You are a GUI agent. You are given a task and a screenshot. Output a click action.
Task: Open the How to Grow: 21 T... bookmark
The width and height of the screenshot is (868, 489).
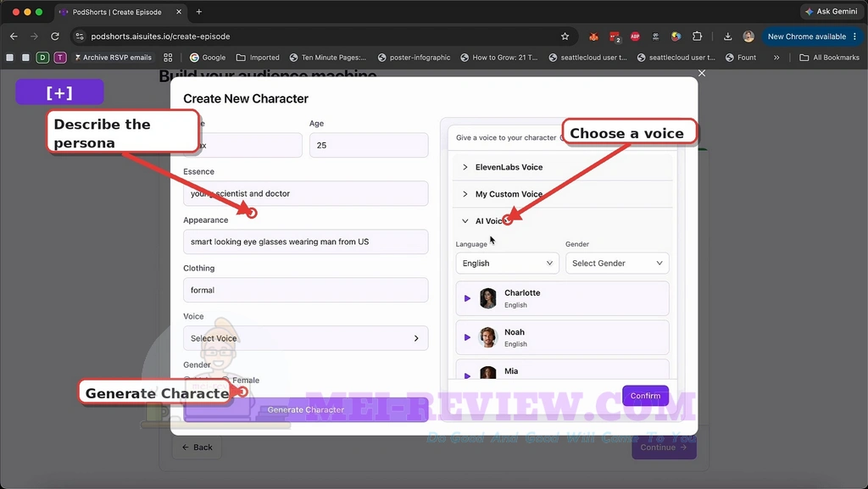[498, 58]
